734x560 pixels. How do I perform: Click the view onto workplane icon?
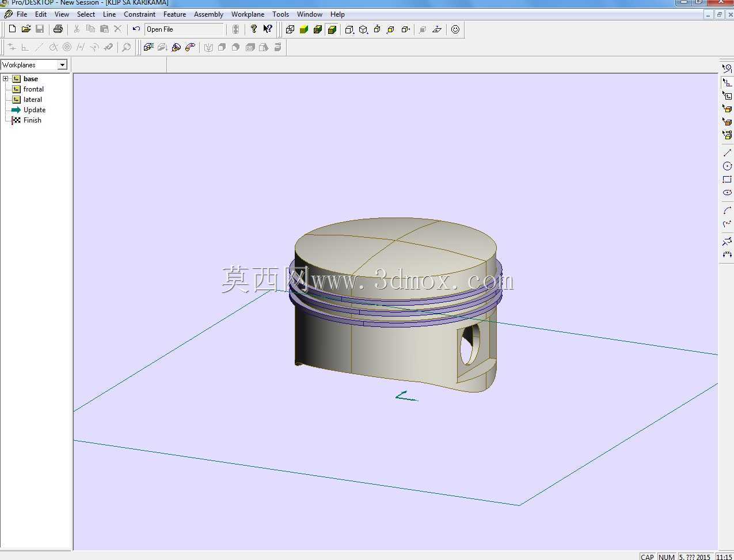tap(437, 29)
